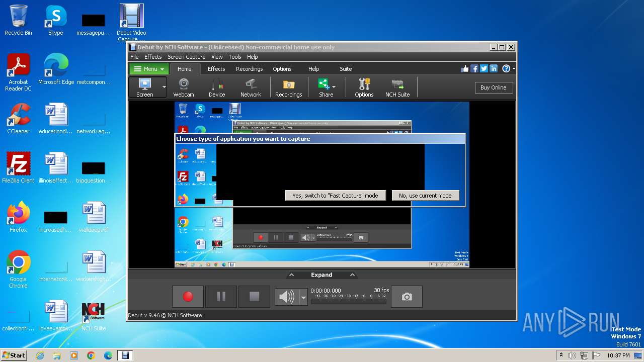This screenshot has width=644, height=362.
Task: Open Chrome from taskbar
Action: 91,355
